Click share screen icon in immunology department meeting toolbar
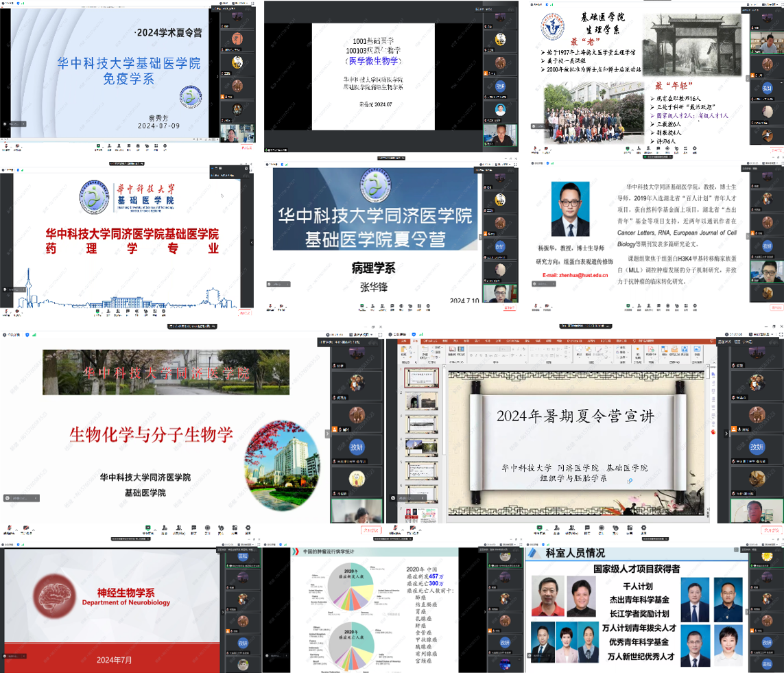This screenshot has height=673, width=784. [98, 146]
